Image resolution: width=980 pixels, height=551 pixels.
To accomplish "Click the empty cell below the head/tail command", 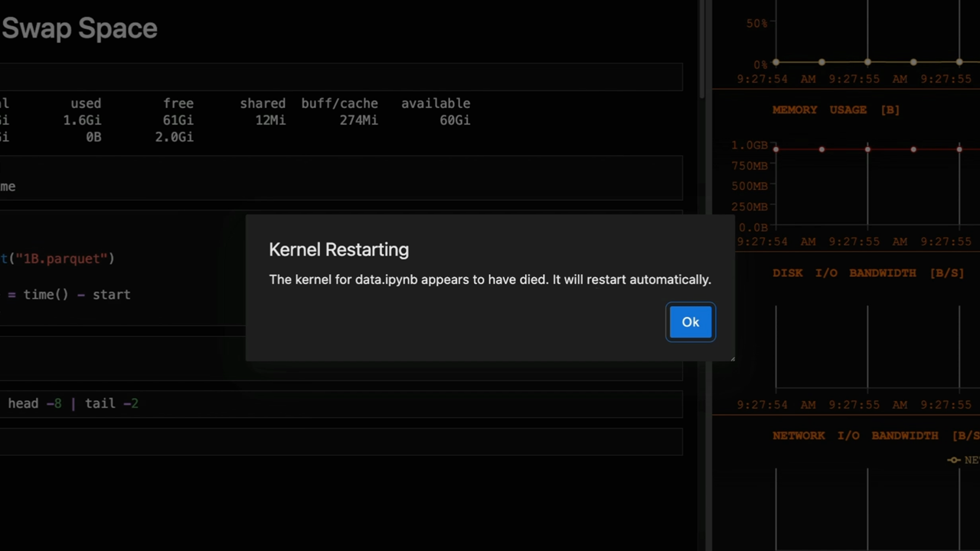I will (341, 442).
